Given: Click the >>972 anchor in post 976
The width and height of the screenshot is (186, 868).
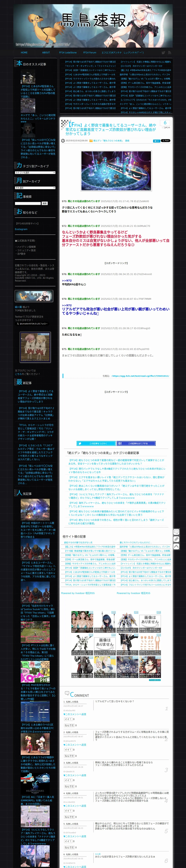Looking at the screenshot, I should coord(66,281).
